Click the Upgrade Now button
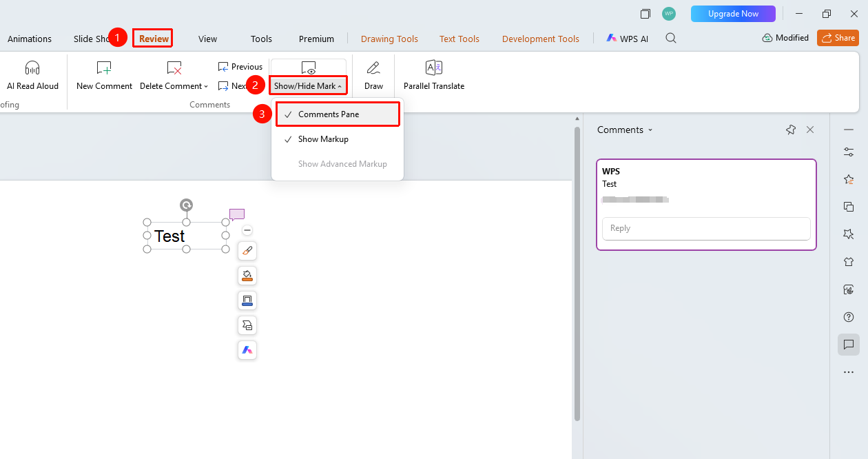Viewport: 868px width, 459px height. pyautogui.click(x=733, y=14)
